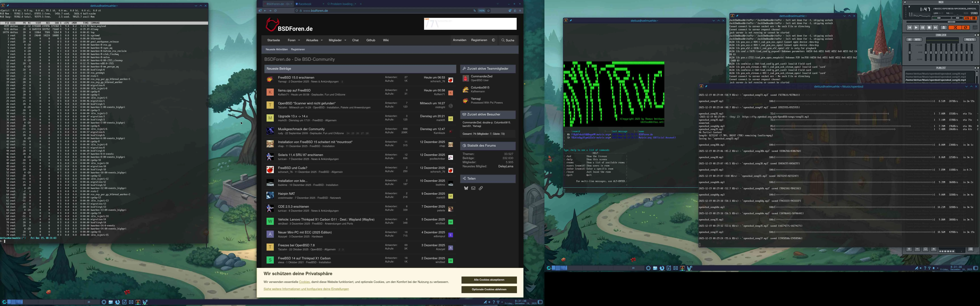Click the copy-link icon under Teilen
The image size is (980, 306).
tap(481, 188)
